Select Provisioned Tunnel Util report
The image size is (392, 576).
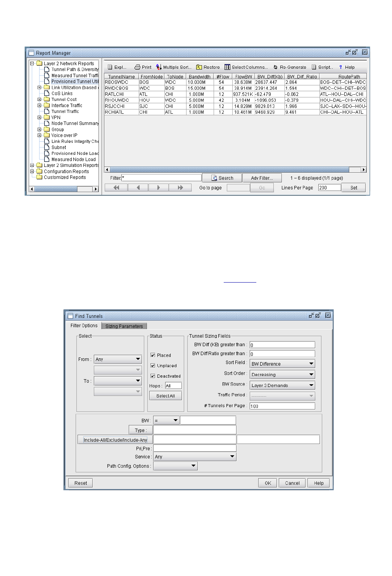75,82
